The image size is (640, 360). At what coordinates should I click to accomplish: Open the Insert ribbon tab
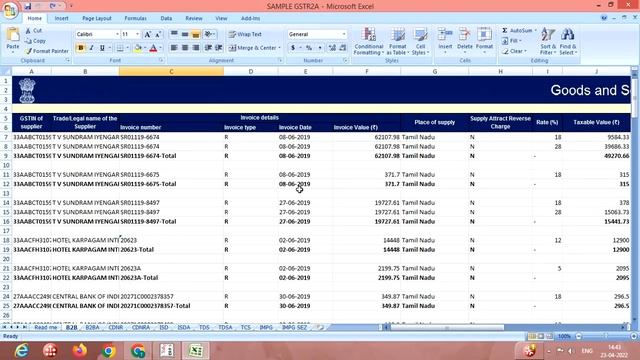pyautogui.click(x=62, y=18)
